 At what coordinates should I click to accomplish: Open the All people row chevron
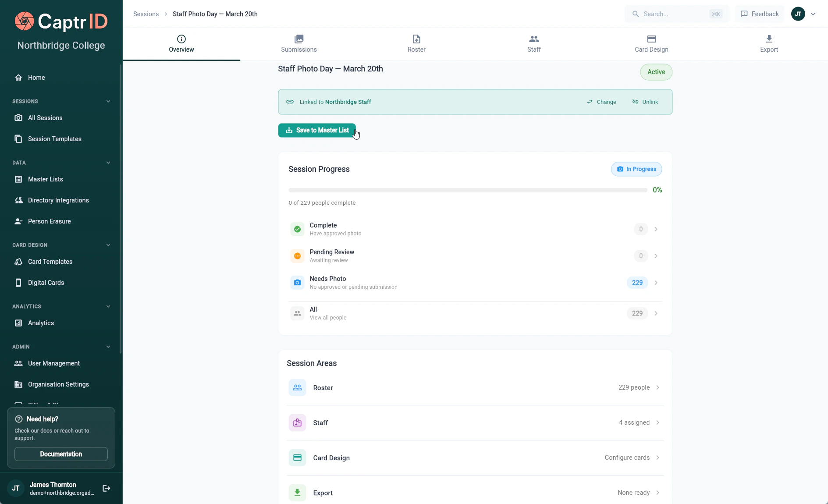[x=656, y=313]
